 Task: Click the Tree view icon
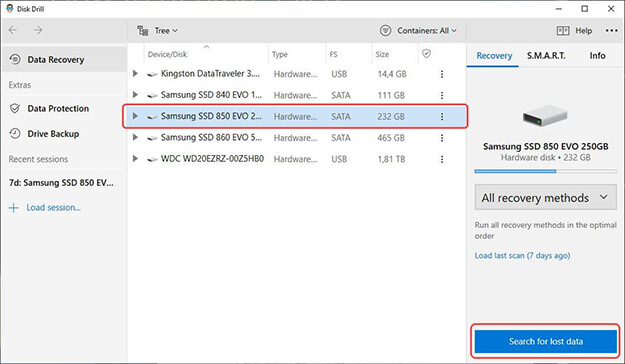143,31
